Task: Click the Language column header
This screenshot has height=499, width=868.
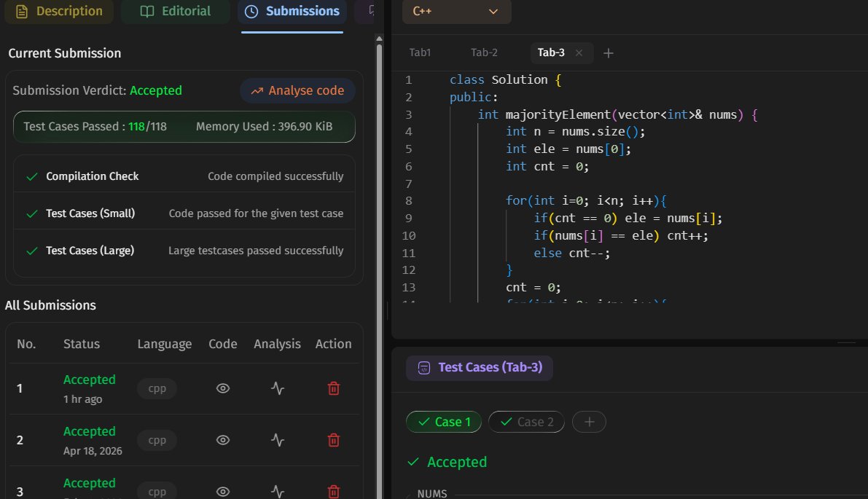Action: coord(165,344)
